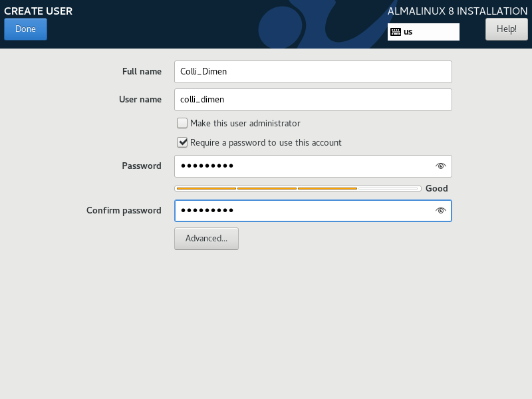Viewport: 532px width, 399px height.
Task: Click the Good strength label
Action: [x=437, y=188]
